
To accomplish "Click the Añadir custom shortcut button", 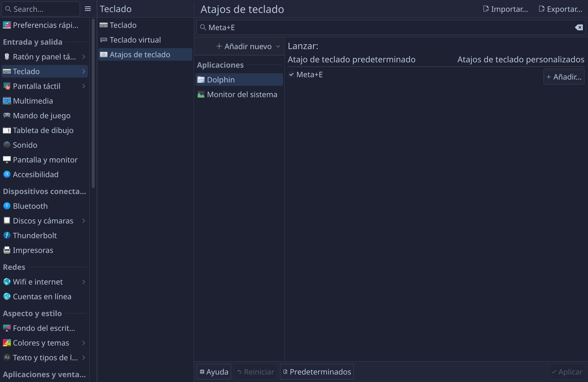I will point(564,77).
